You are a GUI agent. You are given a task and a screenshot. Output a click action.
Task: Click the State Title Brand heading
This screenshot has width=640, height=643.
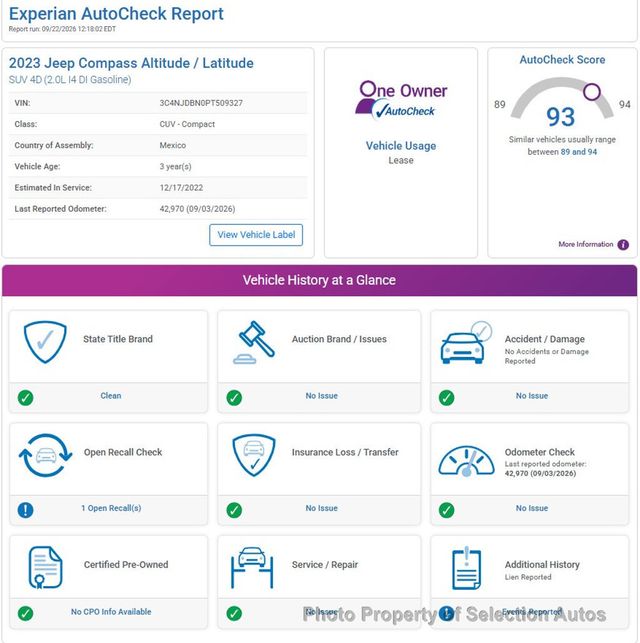coord(118,339)
